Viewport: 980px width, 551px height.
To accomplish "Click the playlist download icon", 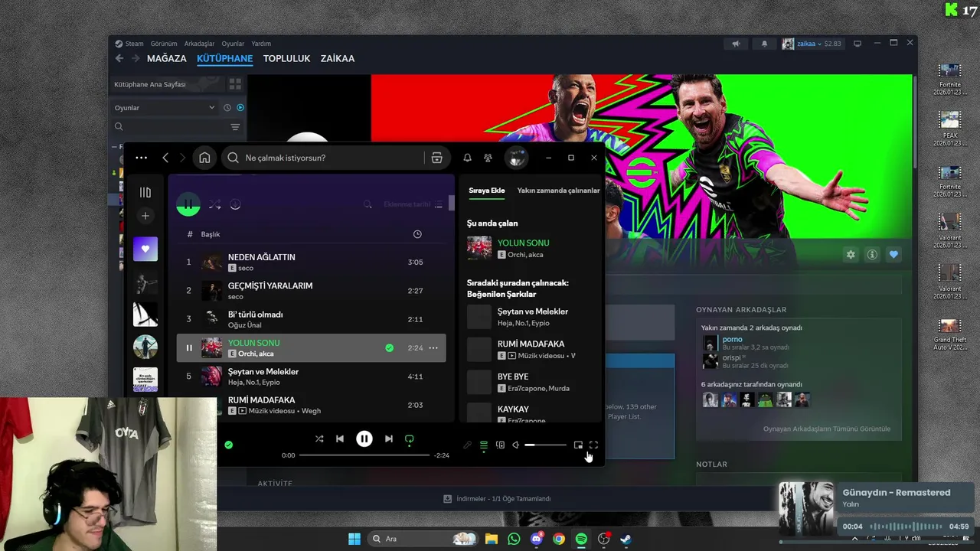I will pyautogui.click(x=235, y=204).
